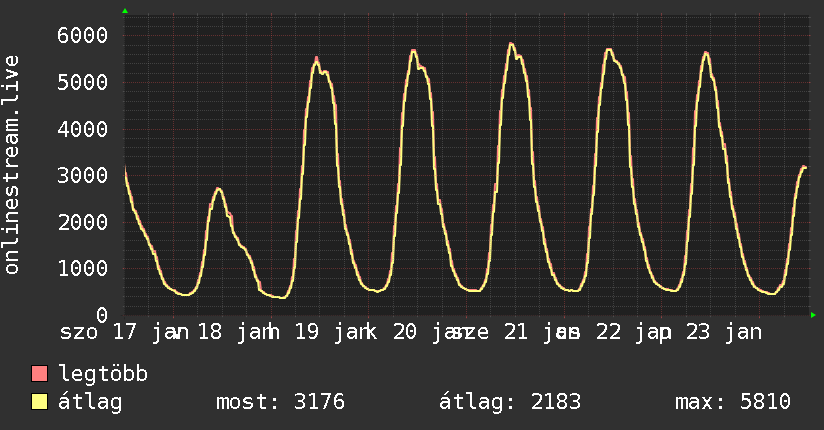Click the 6000 y-axis label
The image size is (824, 430).
pyautogui.click(x=83, y=36)
